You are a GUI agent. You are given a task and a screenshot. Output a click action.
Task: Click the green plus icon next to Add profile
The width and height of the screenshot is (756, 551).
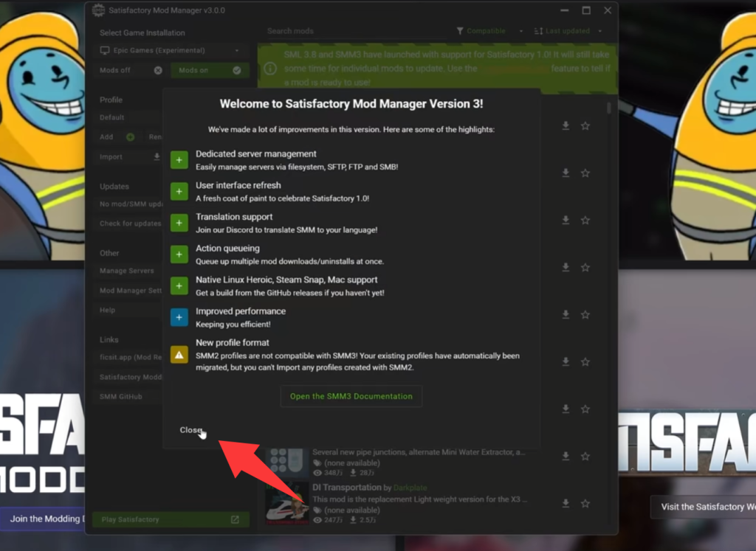[130, 137]
